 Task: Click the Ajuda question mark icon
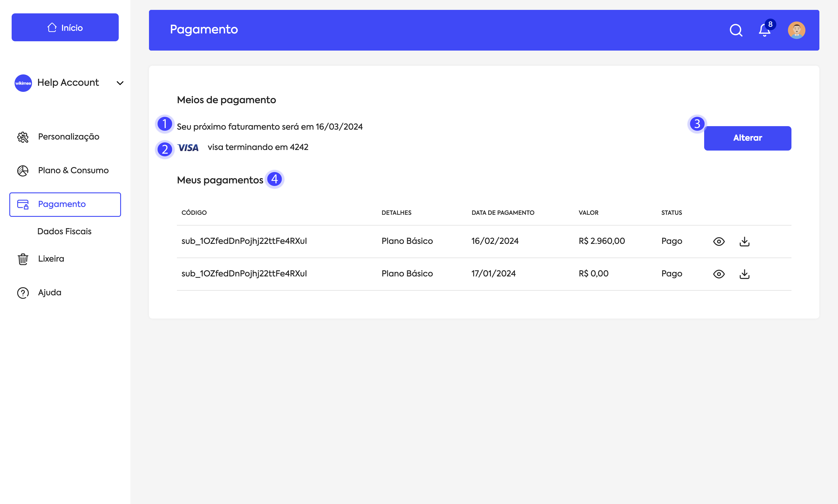click(23, 293)
